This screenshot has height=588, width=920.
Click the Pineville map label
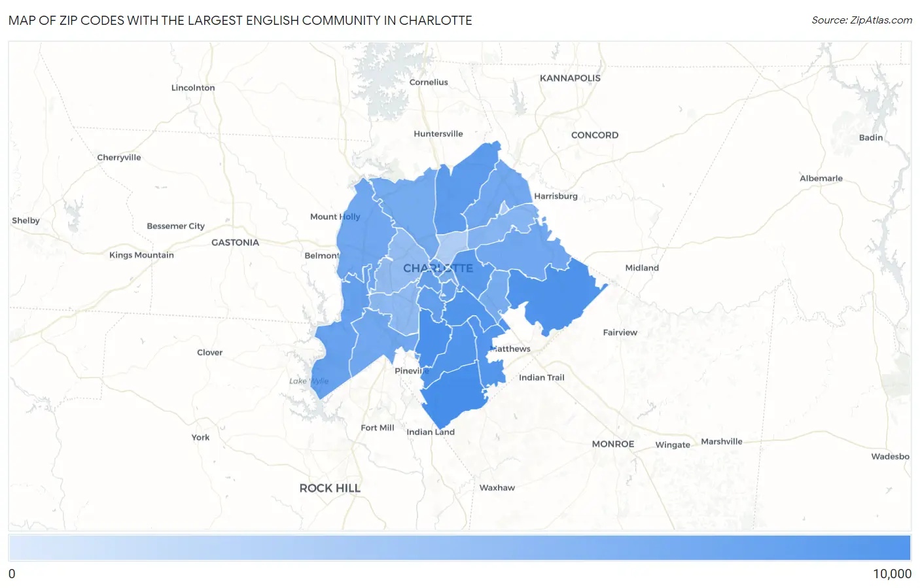pos(412,371)
